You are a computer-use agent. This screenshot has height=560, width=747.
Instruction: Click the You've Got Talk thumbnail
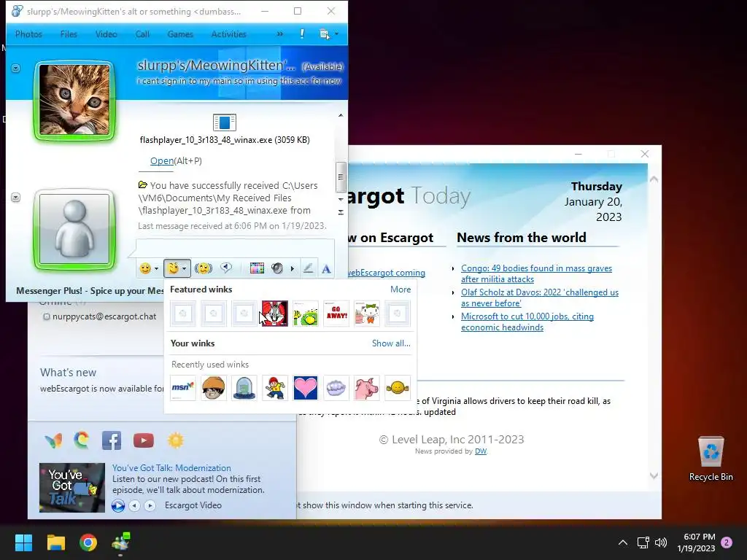click(72, 488)
